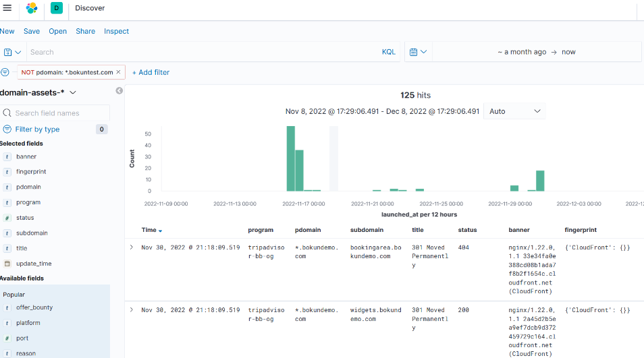Open the Auto interval dropdown
Viewport: 644px width, 358px height.
pos(514,111)
